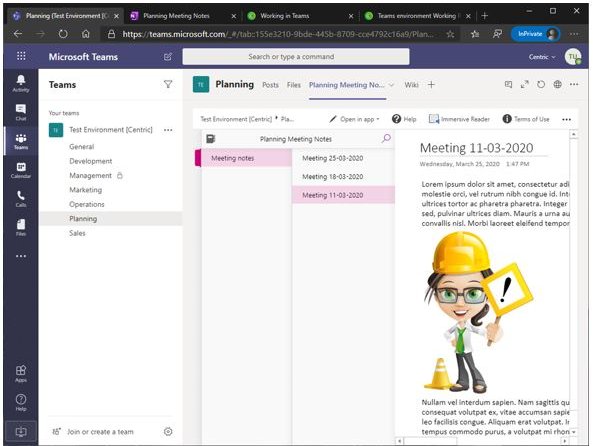Show more apps ellipsis in left rail
This screenshot has height=446, width=593.
[x=21, y=256]
